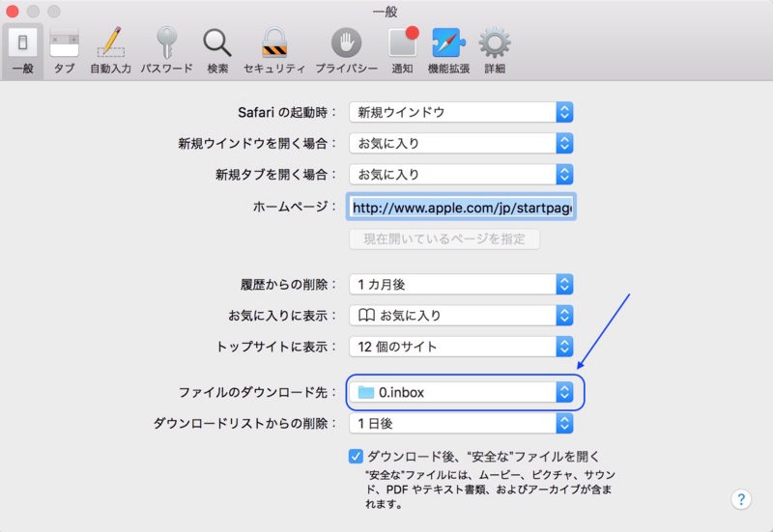Open the パスワード key icon pane
773x532 pixels.
click(x=166, y=51)
